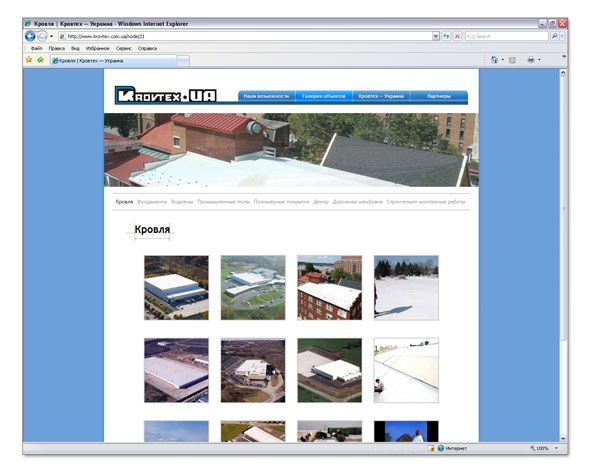Select the Галерея объектов navigation tab
The height and width of the screenshot is (472, 590).
tap(324, 96)
